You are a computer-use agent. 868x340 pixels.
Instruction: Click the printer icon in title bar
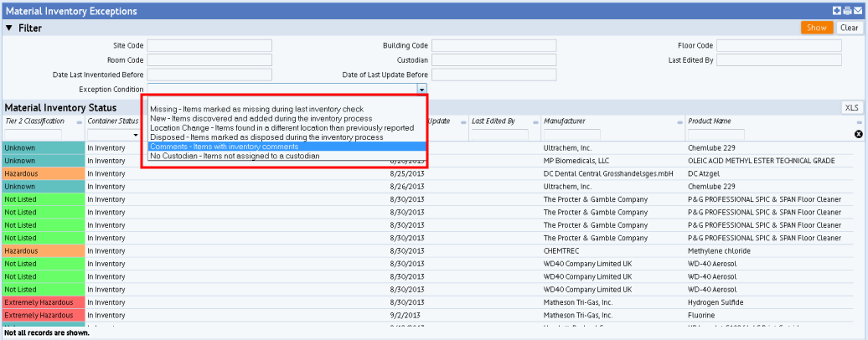pyautogui.click(x=846, y=11)
